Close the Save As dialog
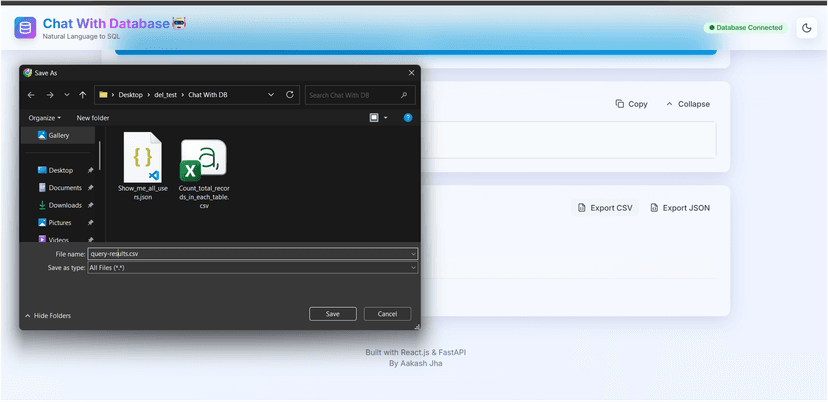 pyautogui.click(x=411, y=73)
